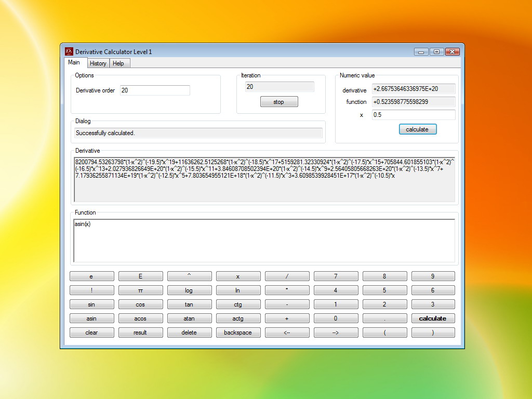Click the delete button
The height and width of the screenshot is (399, 532).
[189, 332]
